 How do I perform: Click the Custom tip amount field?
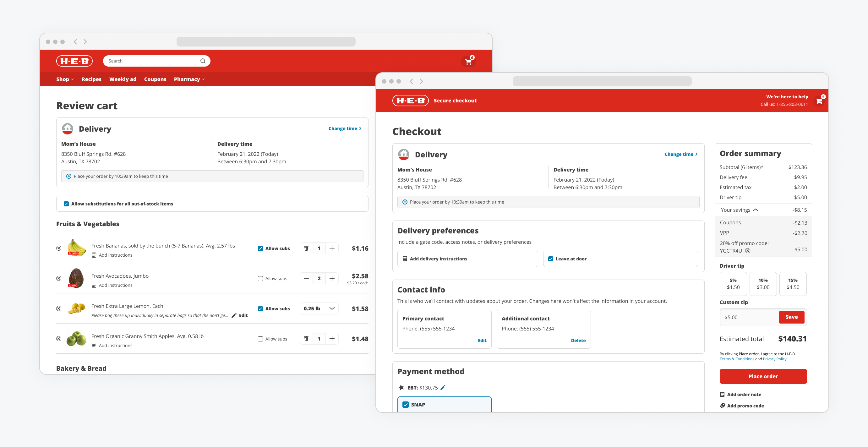[749, 317]
